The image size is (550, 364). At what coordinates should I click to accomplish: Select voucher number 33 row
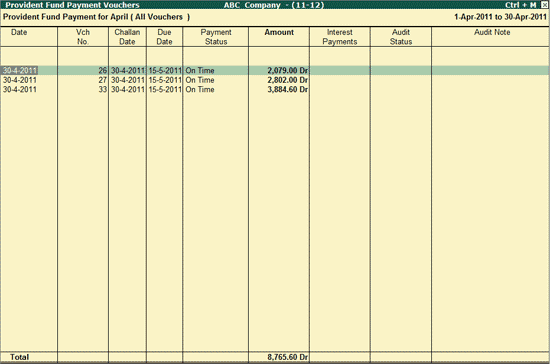pos(275,89)
